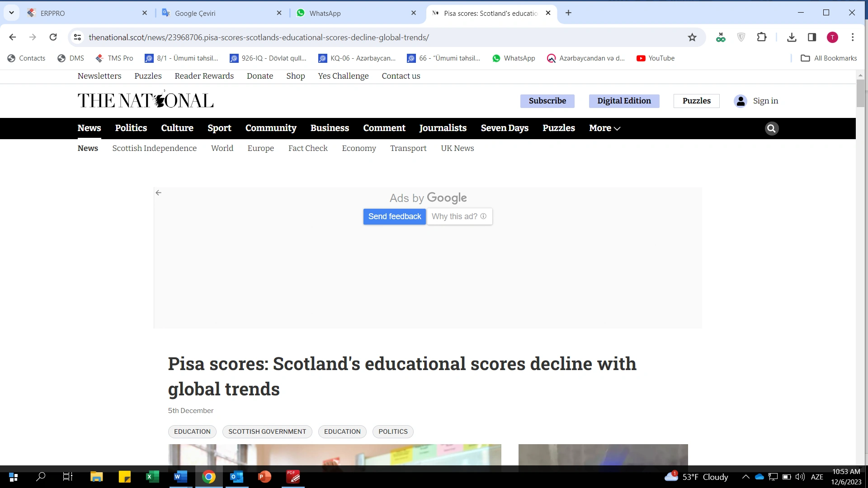The image size is (868, 488).
Task: Open Excel from the taskbar
Action: pyautogui.click(x=152, y=477)
